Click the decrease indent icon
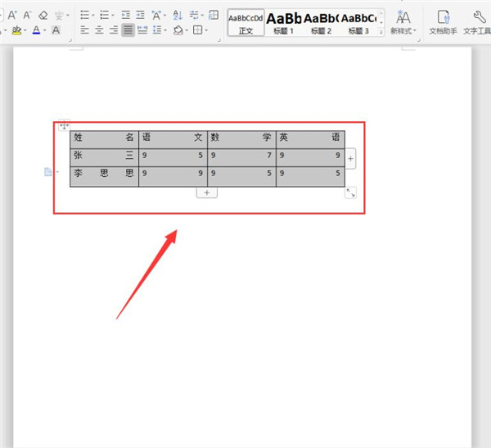The width and height of the screenshot is (491, 448). pyautogui.click(x=125, y=15)
